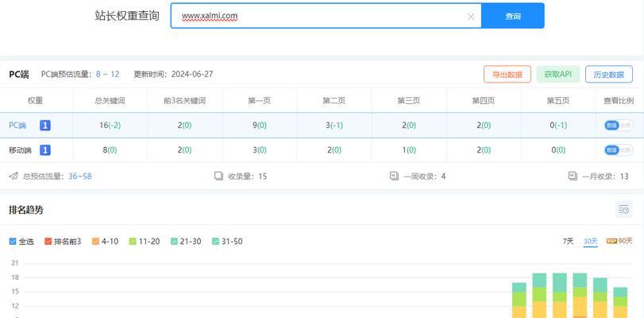Click the 更新时间 2024-06-27 text

pyautogui.click(x=173, y=75)
